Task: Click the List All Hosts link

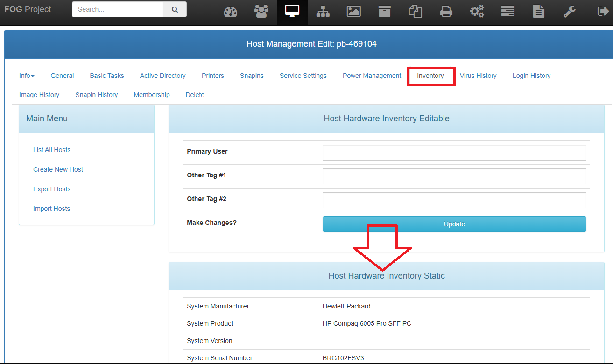Action: [x=52, y=150]
